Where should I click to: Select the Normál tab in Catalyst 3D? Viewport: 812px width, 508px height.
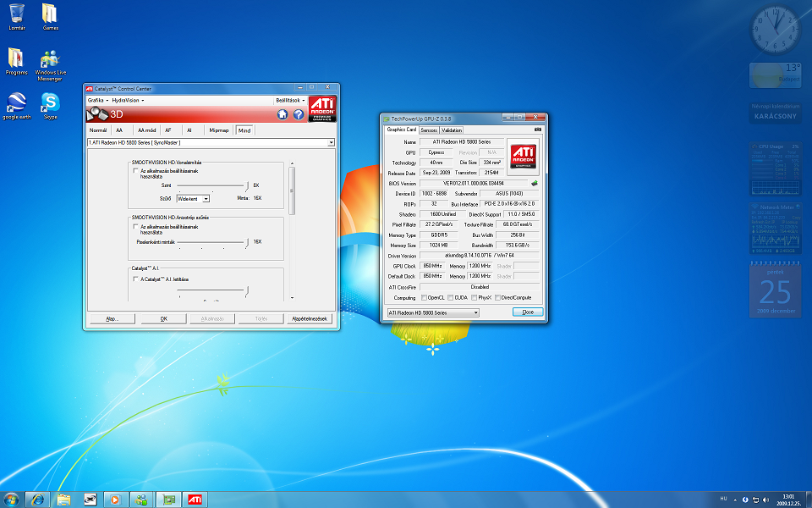point(98,130)
